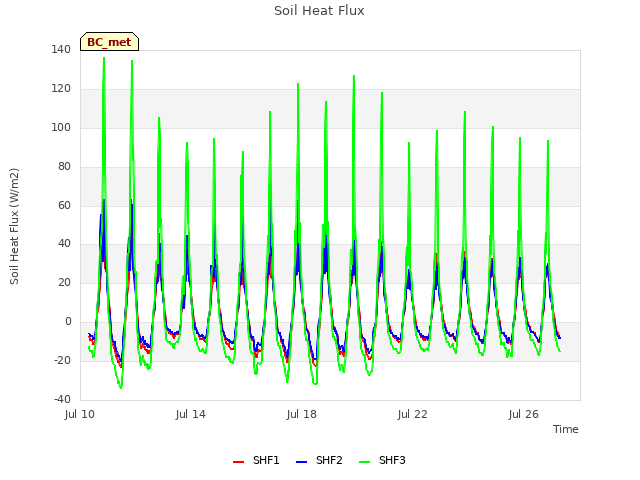The image size is (640, 480).
Task: Click the 100 y-axis tick label
Action: click(x=61, y=127)
